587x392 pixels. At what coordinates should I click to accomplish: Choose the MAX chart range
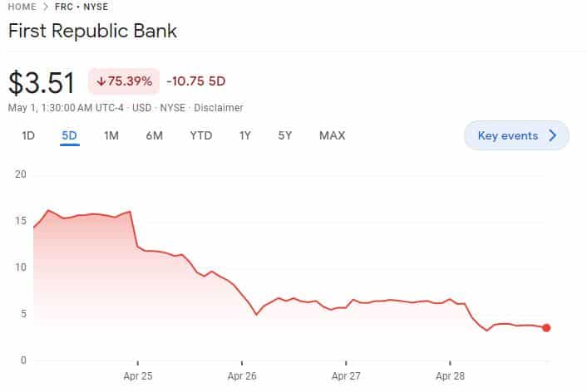[333, 135]
